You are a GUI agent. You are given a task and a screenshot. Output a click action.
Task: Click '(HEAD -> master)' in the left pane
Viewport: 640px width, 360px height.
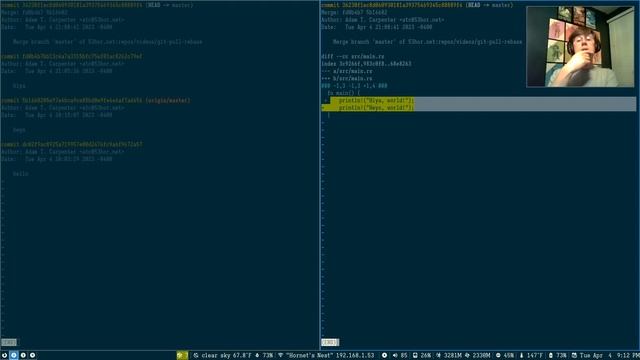coord(169,5)
